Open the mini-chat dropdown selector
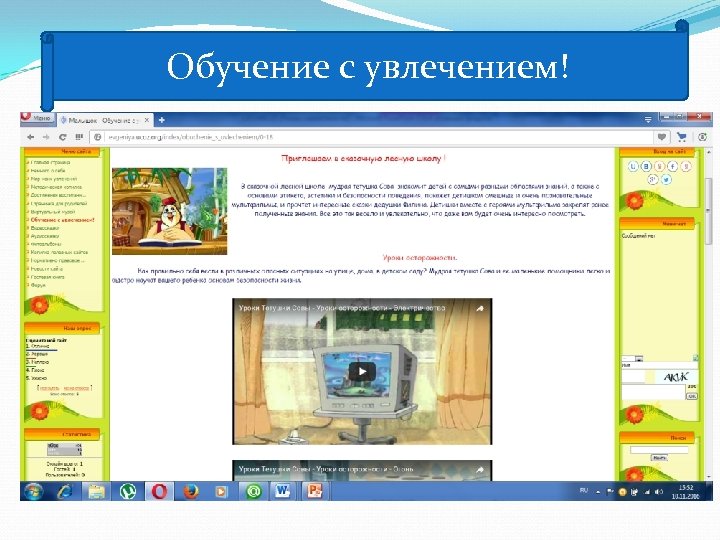Image resolution: width=720 pixels, height=540 pixels. coord(633,358)
